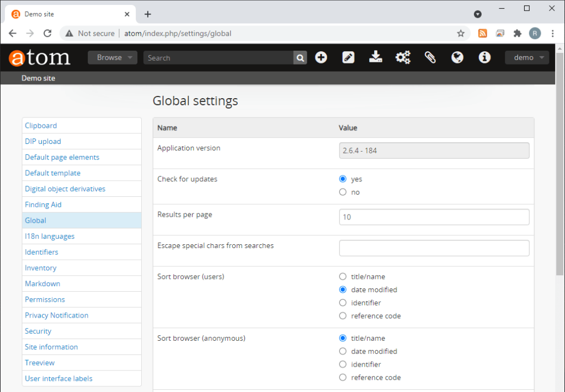Image resolution: width=565 pixels, height=392 pixels.
Task: Click the browser address bar URL
Action: [178, 34]
